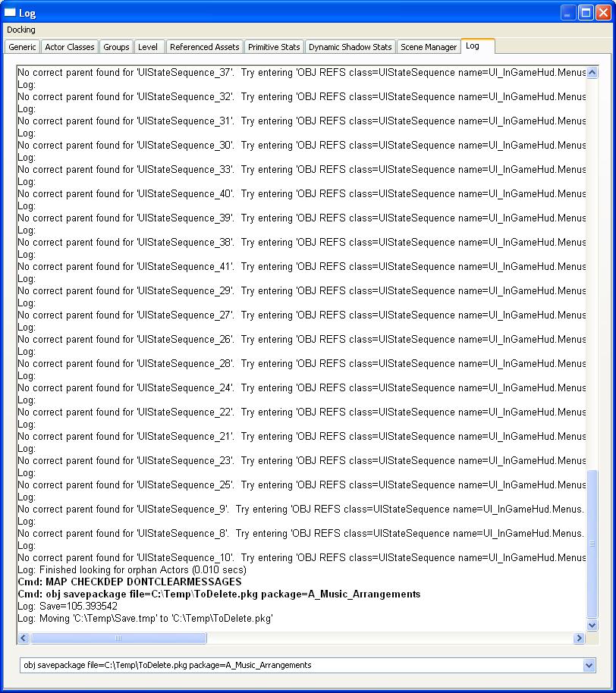The image size is (616, 693).
Task: Open the Docking menu
Action: 21,30
